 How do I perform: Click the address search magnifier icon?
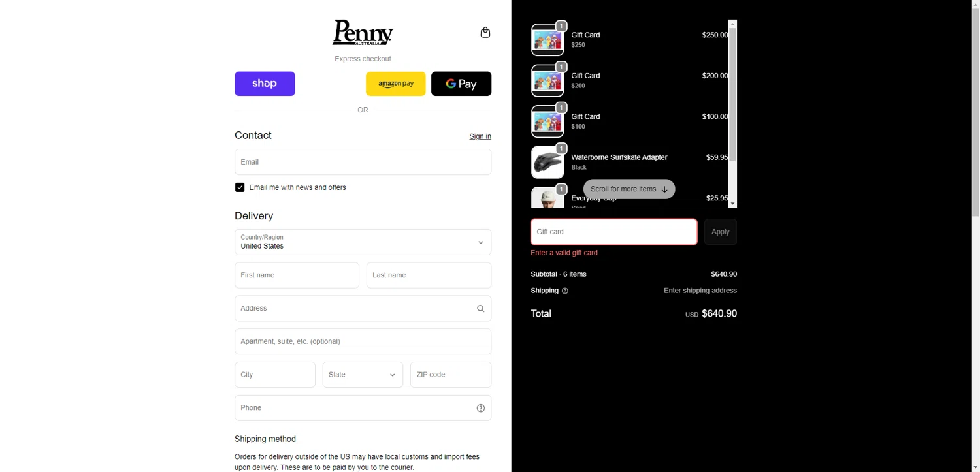tap(481, 309)
